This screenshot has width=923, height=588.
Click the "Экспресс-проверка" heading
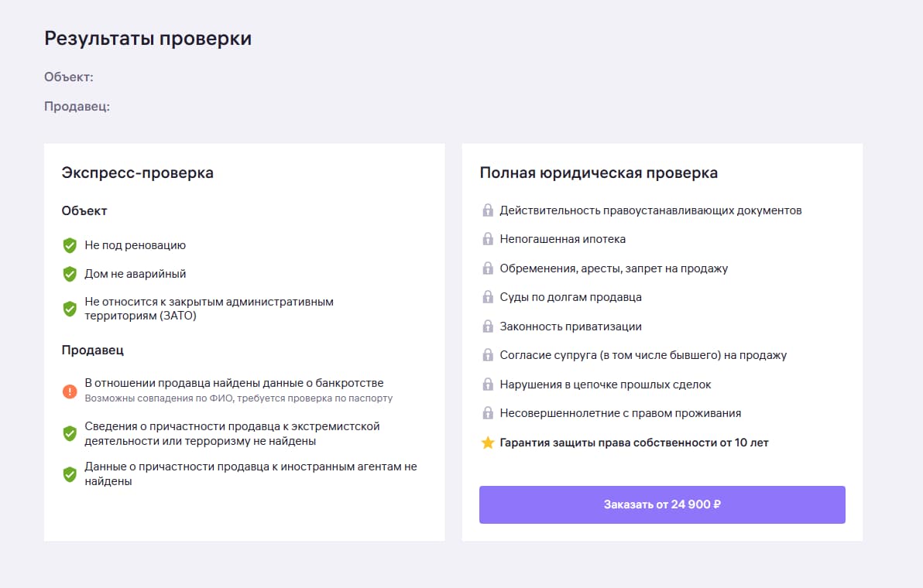click(138, 173)
